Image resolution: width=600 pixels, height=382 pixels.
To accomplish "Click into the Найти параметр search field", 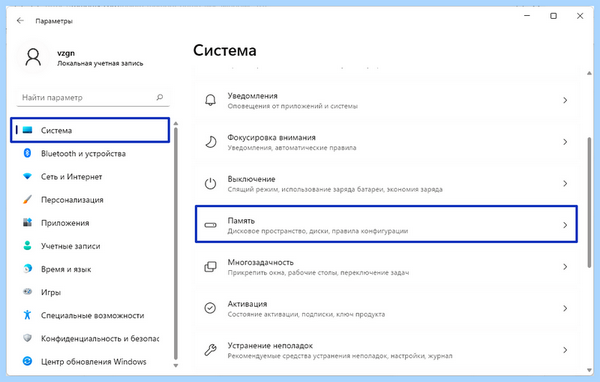I will [x=93, y=98].
